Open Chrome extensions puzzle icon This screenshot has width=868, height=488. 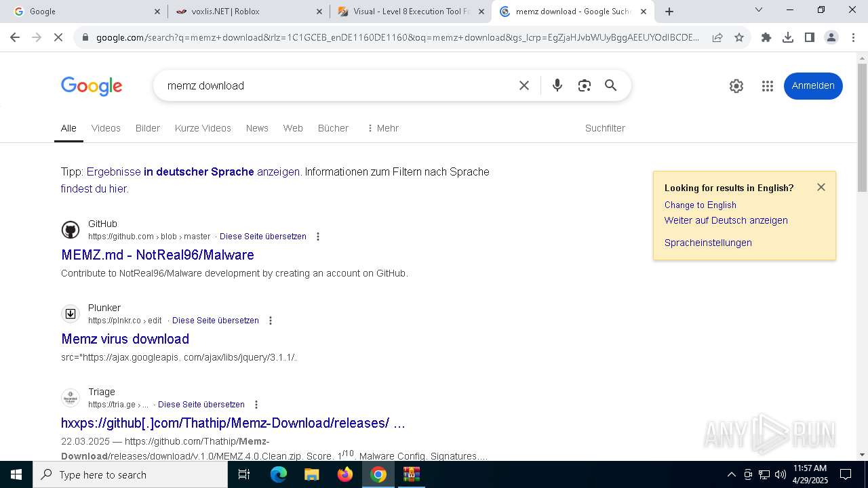point(766,38)
